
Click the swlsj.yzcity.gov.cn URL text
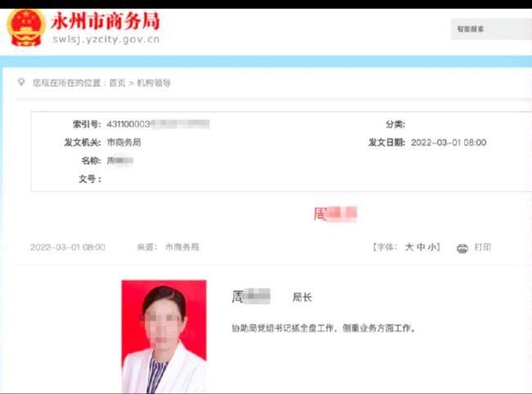click(106, 39)
